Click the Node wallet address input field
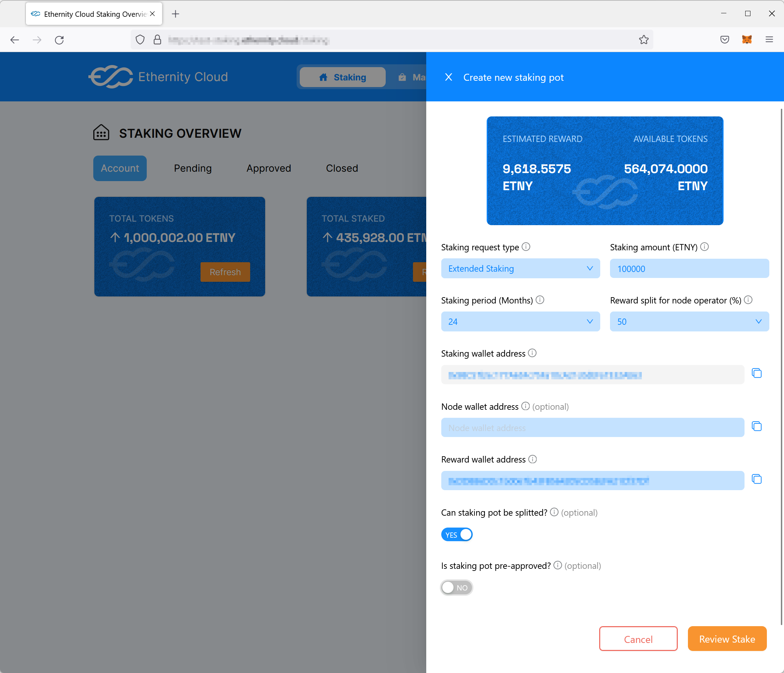This screenshot has width=784, height=673. click(593, 428)
